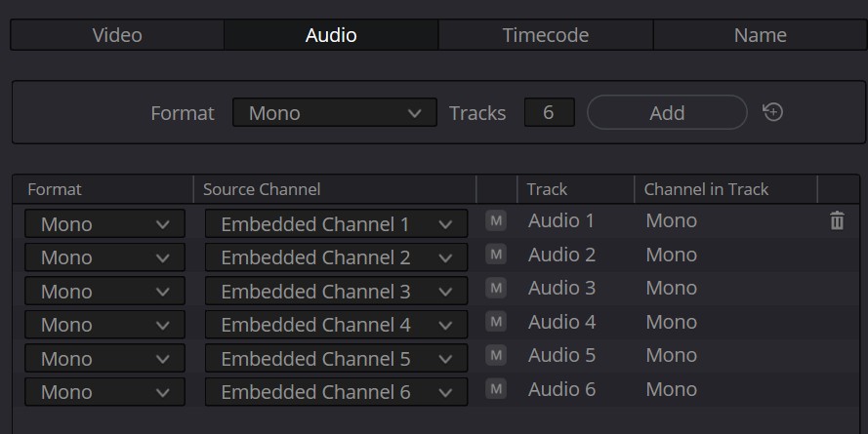The image size is (868, 434).
Task: Click the trash icon for Audio 1
Action: [x=837, y=221]
